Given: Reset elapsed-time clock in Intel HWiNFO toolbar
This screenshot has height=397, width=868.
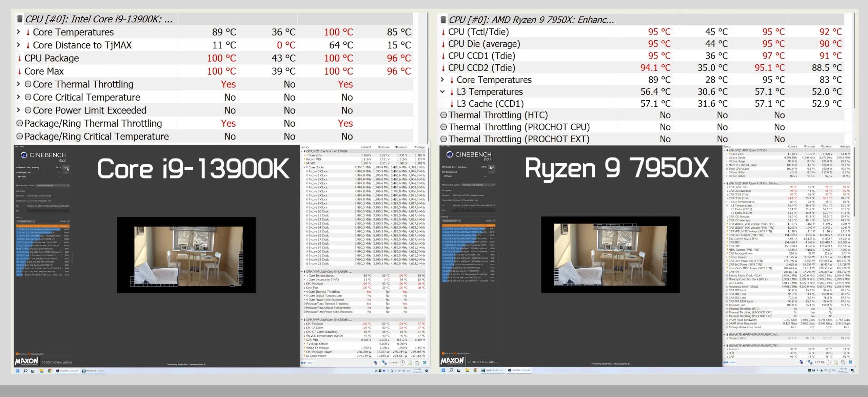Looking at the screenshot, I should point(402,362).
